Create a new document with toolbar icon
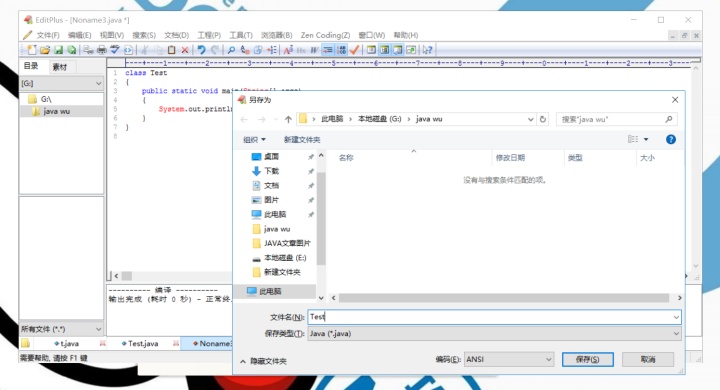Screen dimensions: 720x390 (x=31, y=50)
